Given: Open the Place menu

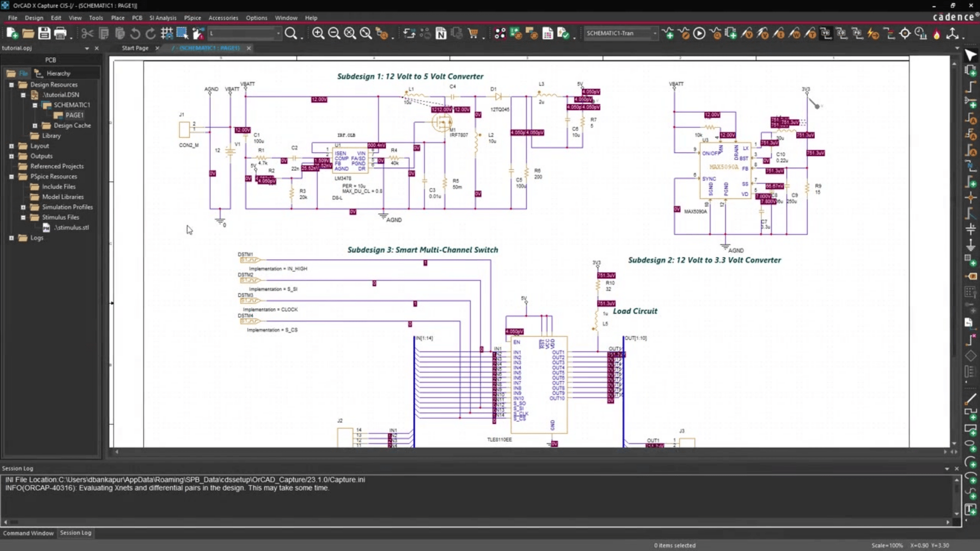Looking at the screenshot, I should click(117, 18).
